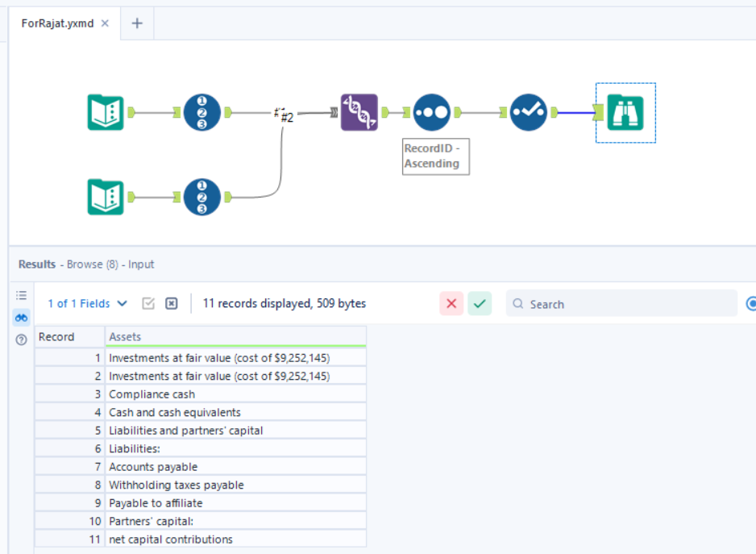
Task: Click the messages list icon in Results sidebar
Action: [x=21, y=295]
